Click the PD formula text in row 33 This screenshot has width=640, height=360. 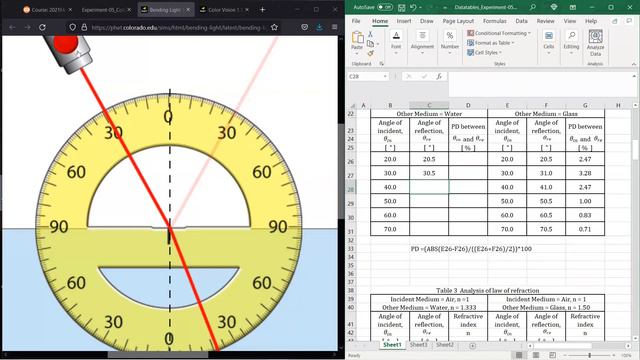471,249
